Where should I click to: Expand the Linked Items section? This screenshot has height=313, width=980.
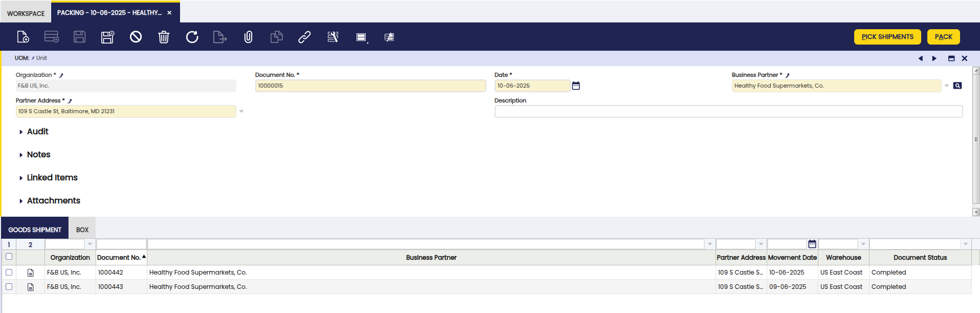[x=52, y=178]
